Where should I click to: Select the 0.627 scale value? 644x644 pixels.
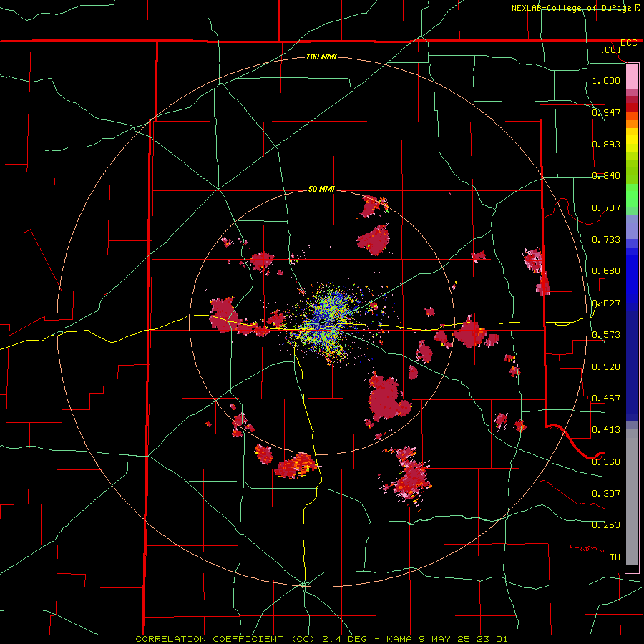pyautogui.click(x=606, y=303)
